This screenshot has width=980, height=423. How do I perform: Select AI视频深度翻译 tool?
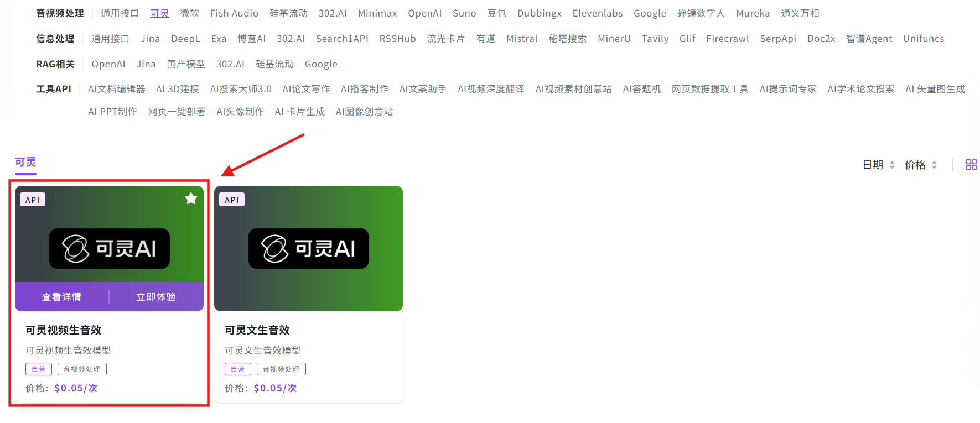491,89
